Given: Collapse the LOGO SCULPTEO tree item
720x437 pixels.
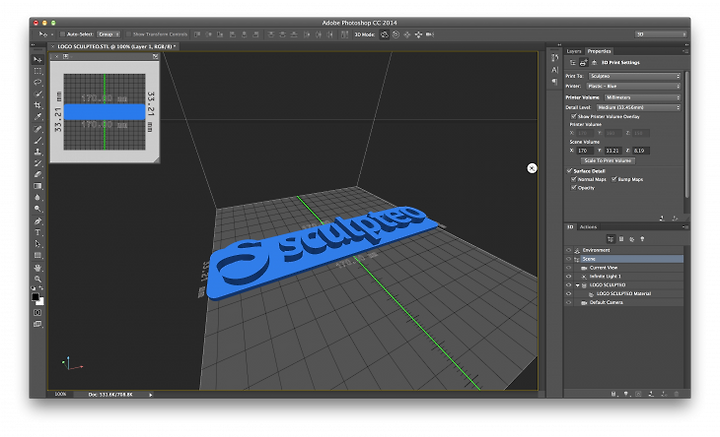Looking at the screenshot, I should (x=578, y=286).
